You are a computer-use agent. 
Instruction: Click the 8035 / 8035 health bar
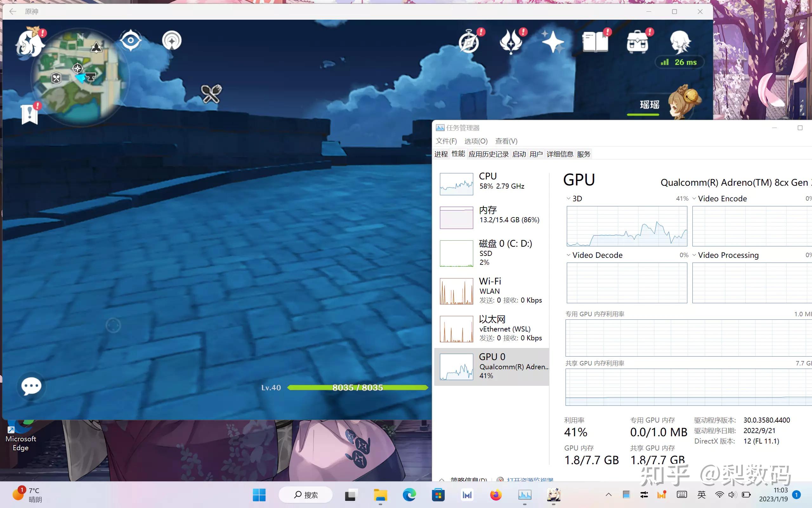(x=358, y=387)
